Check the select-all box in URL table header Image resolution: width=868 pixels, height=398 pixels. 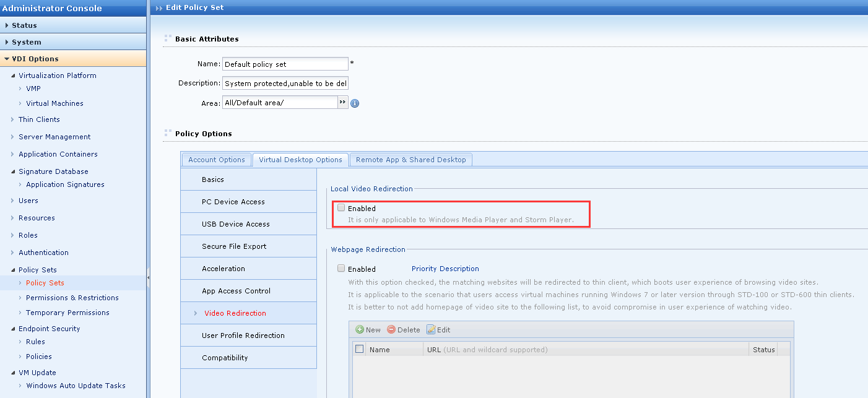(359, 349)
